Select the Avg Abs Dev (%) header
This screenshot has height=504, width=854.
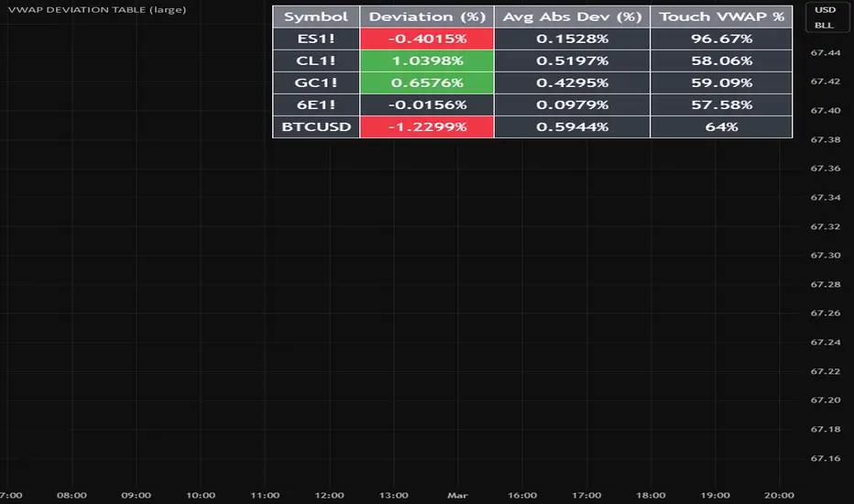coord(572,16)
